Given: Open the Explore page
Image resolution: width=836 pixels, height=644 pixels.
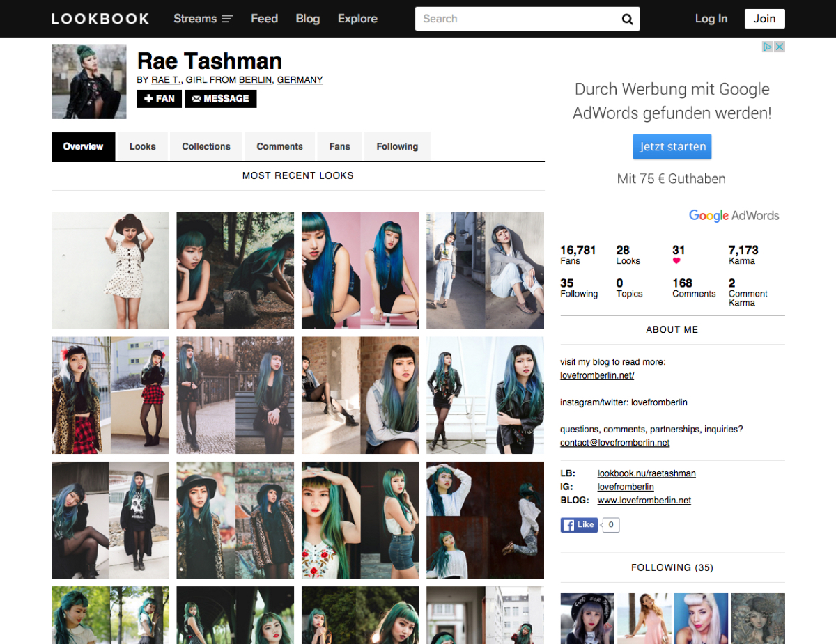Looking at the screenshot, I should (x=357, y=19).
